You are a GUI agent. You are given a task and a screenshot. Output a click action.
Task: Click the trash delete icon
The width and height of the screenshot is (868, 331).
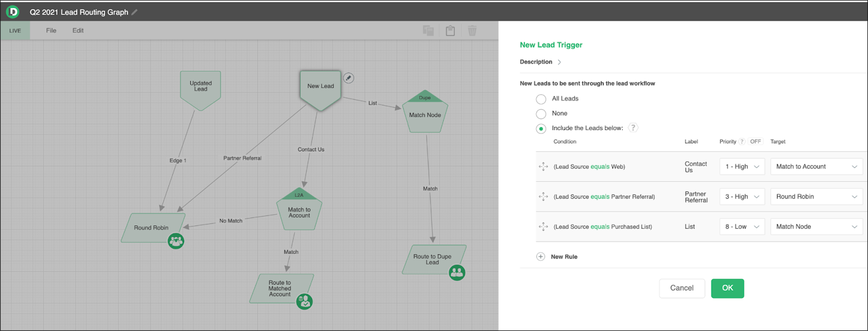(472, 31)
